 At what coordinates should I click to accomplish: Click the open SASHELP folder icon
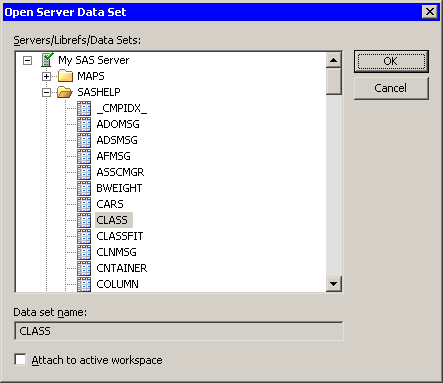pyautogui.click(x=65, y=92)
